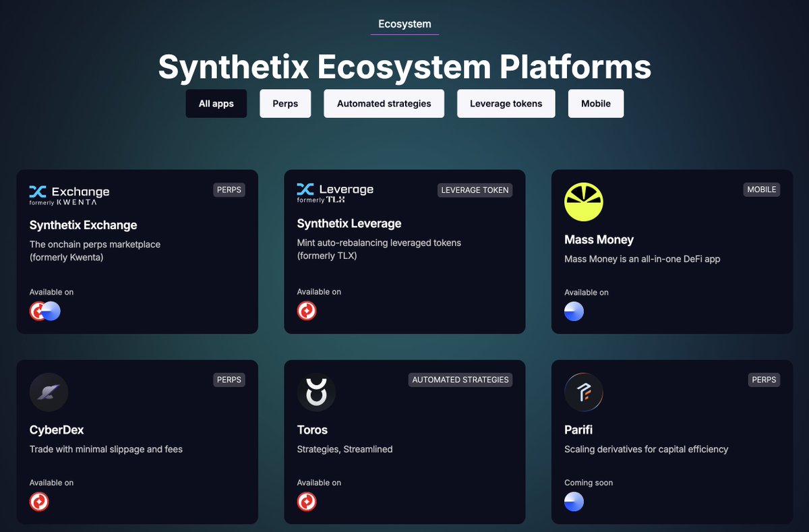
Task: Open the Synthetix Exchange card title
Action: click(x=83, y=225)
